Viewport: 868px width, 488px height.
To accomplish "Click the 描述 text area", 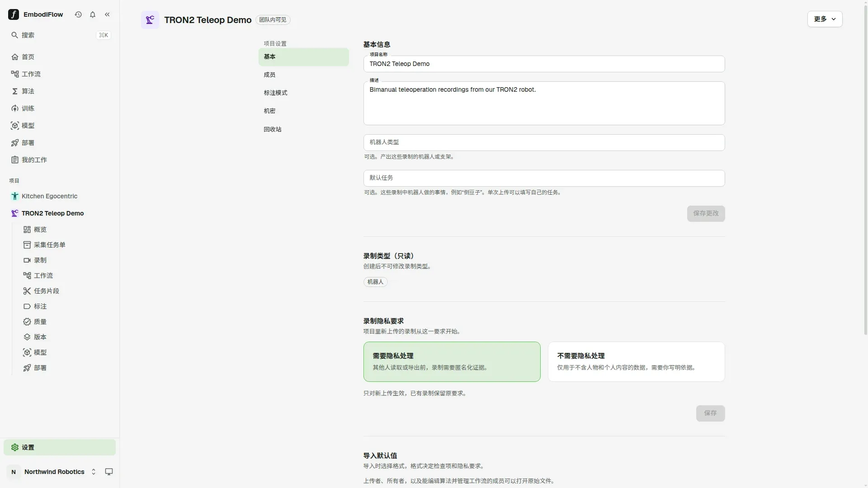I will tap(544, 103).
